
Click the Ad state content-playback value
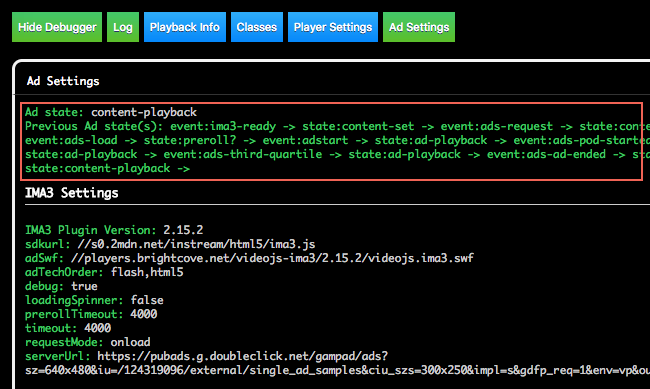(144, 112)
